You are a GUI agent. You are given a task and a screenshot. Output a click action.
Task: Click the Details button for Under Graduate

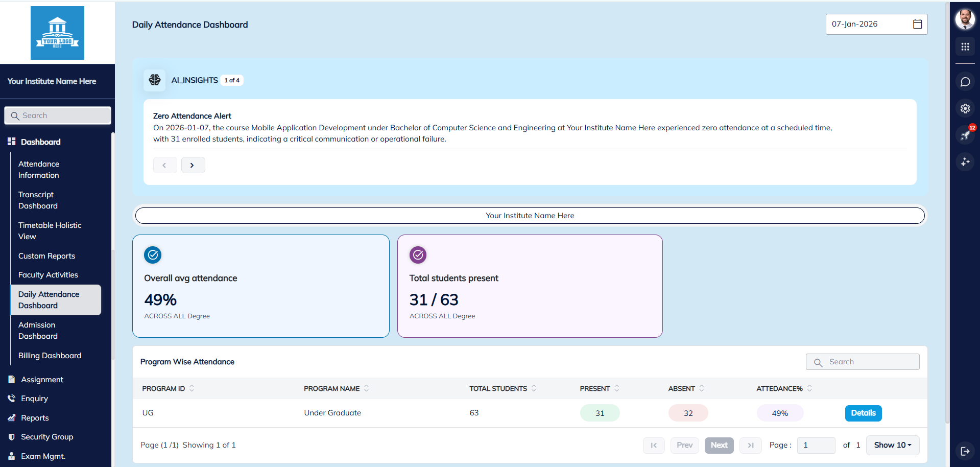click(x=863, y=413)
